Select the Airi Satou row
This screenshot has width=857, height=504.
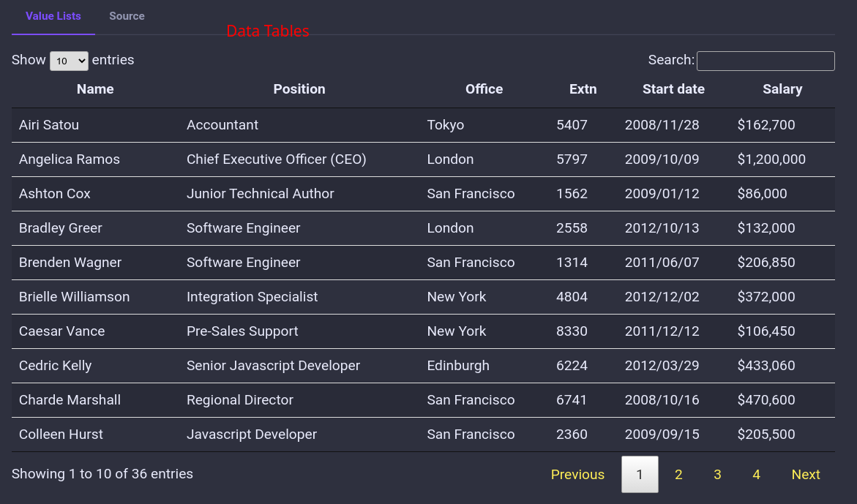pos(423,125)
